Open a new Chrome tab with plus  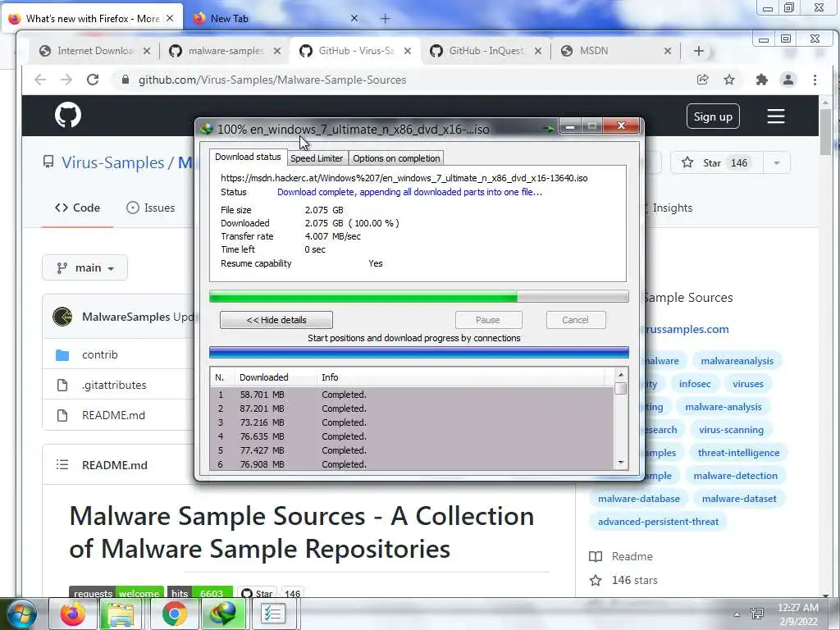click(699, 51)
